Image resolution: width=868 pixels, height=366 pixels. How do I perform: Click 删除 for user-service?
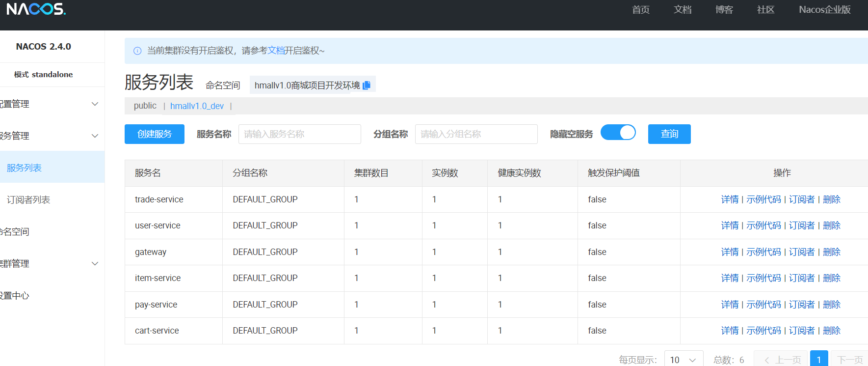[832, 225]
